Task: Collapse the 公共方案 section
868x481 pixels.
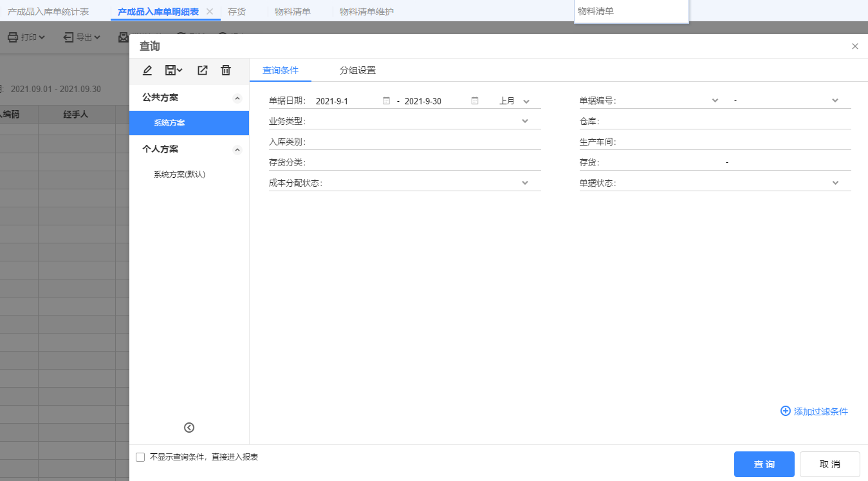Action: [237, 99]
